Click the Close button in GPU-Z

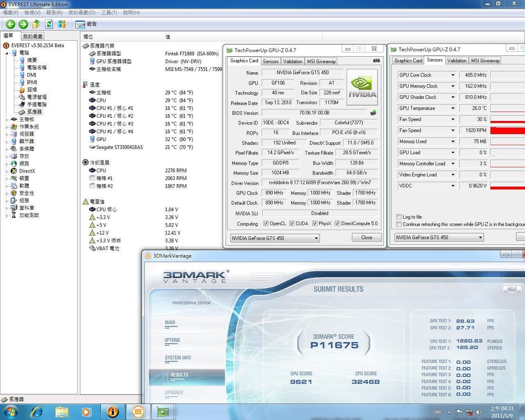[366, 237]
